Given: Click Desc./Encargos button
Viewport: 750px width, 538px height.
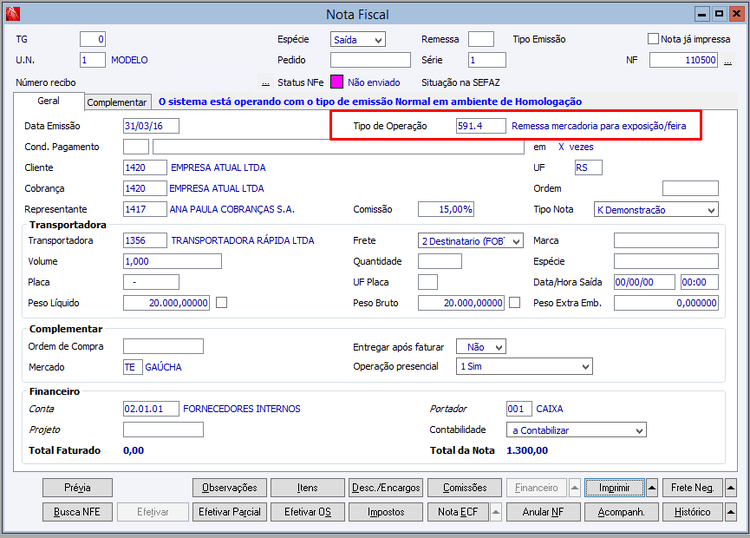Looking at the screenshot, I should 386,488.
